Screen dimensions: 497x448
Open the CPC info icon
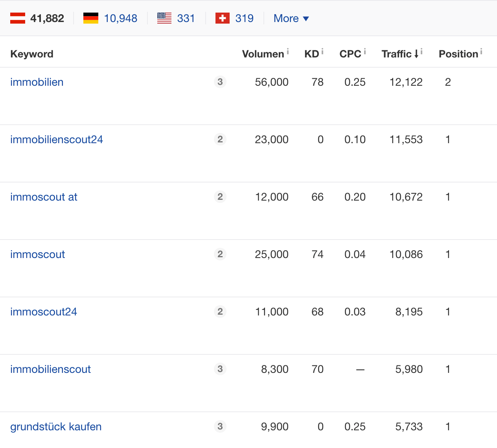point(365,51)
